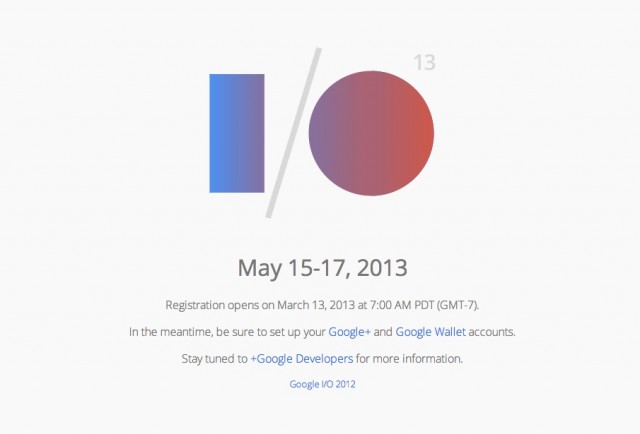The width and height of the screenshot is (640, 434).
Task: Click the '7:00 AM PDT' time text
Action: [402, 305]
